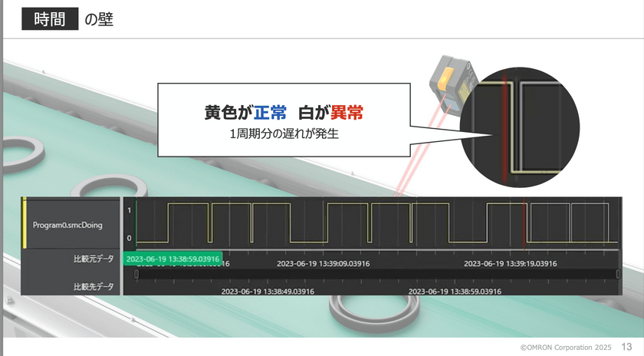644x356 pixels.
Task: Click the red vertical marker in the waveform
Action: pyautogui.click(x=524, y=224)
